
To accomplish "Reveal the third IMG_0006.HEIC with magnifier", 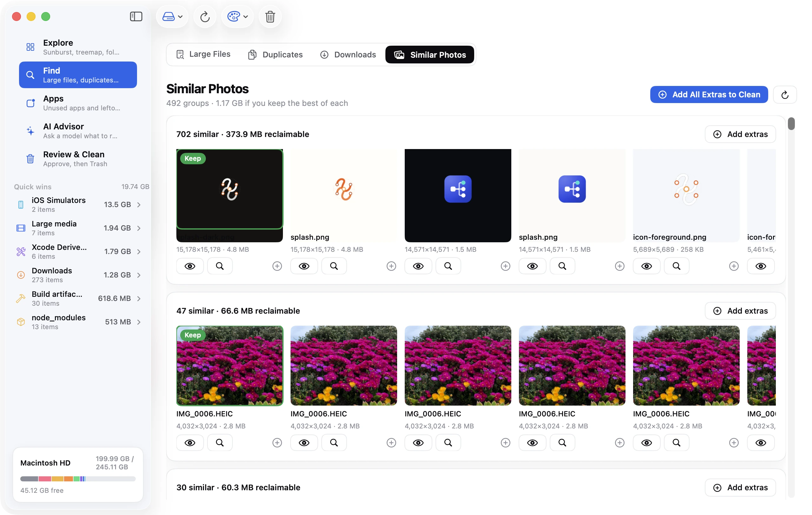I will [448, 443].
